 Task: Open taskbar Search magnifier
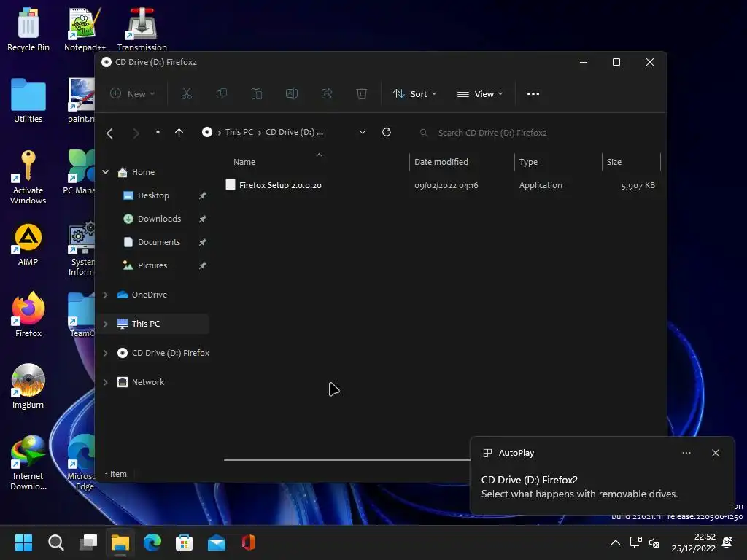(55, 542)
